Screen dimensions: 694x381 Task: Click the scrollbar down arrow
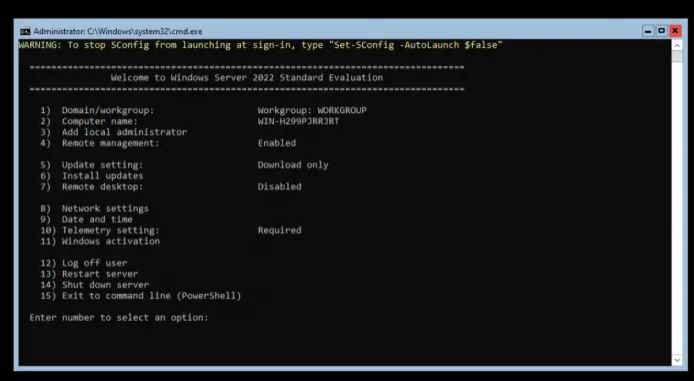(x=677, y=360)
